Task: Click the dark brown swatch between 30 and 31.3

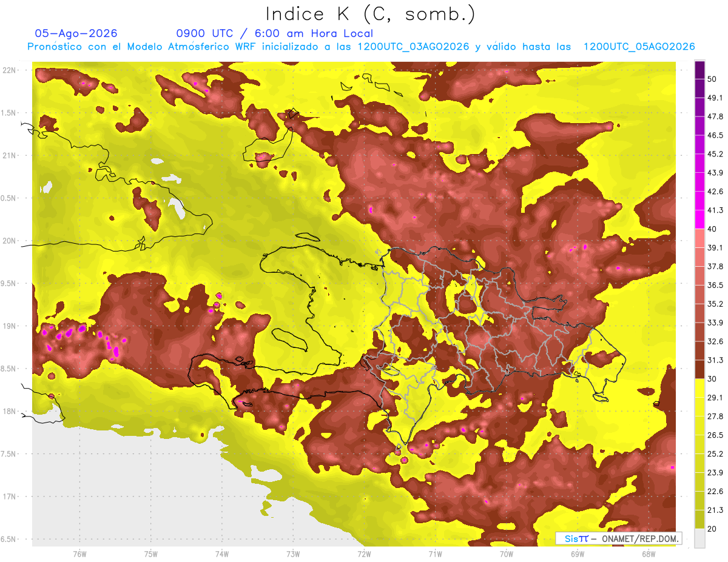Action: point(699,369)
